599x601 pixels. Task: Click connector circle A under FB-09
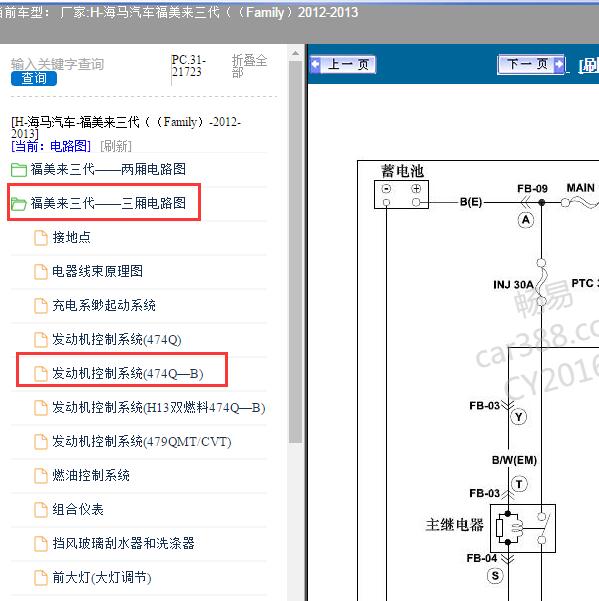click(526, 220)
